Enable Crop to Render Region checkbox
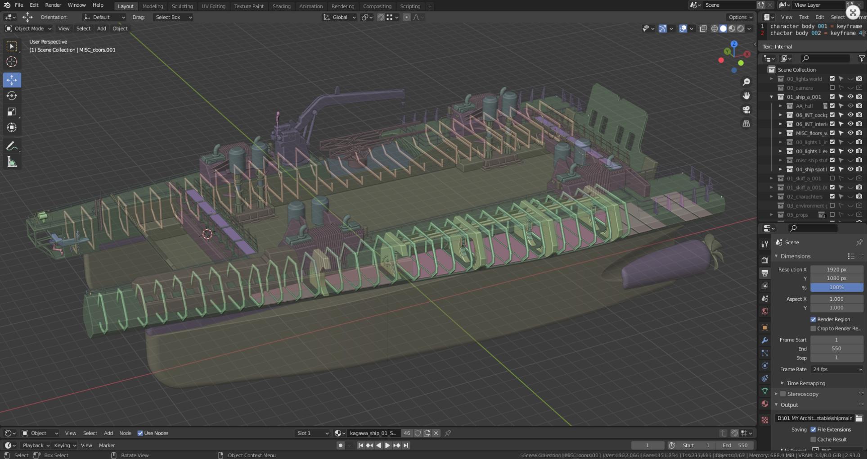This screenshot has width=868, height=459. pyautogui.click(x=813, y=328)
